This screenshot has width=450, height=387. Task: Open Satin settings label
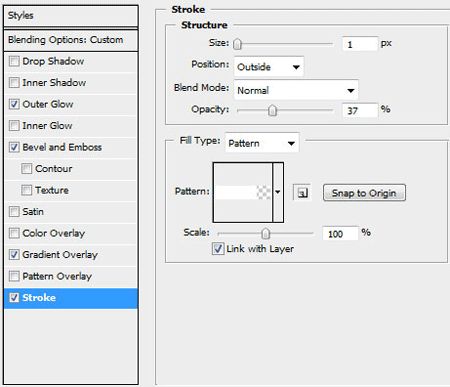click(x=33, y=212)
